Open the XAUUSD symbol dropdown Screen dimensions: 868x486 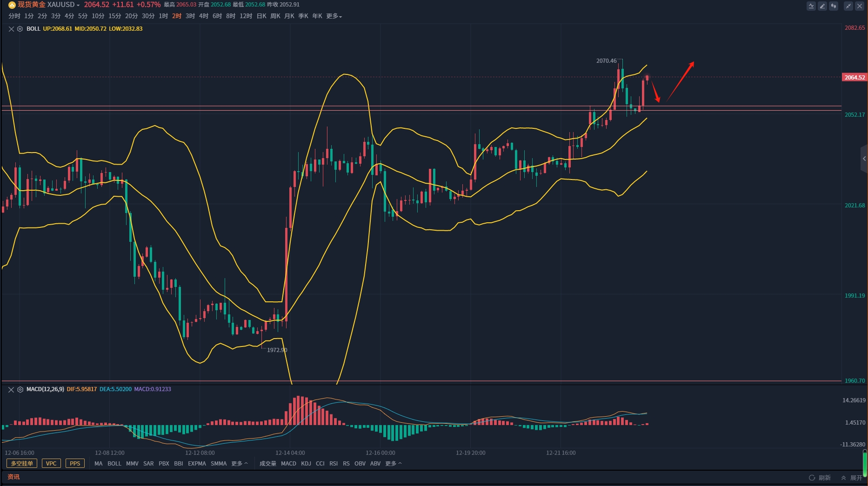point(78,5)
